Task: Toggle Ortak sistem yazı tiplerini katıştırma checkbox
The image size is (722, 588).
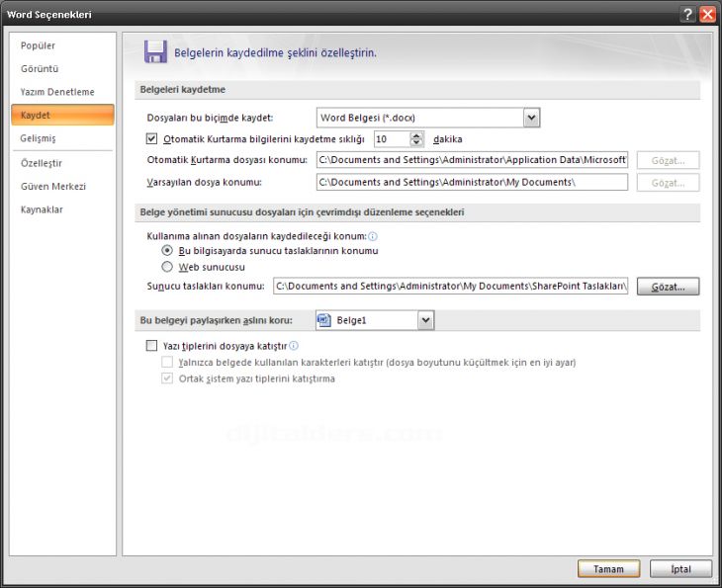Action: (x=167, y=378)
